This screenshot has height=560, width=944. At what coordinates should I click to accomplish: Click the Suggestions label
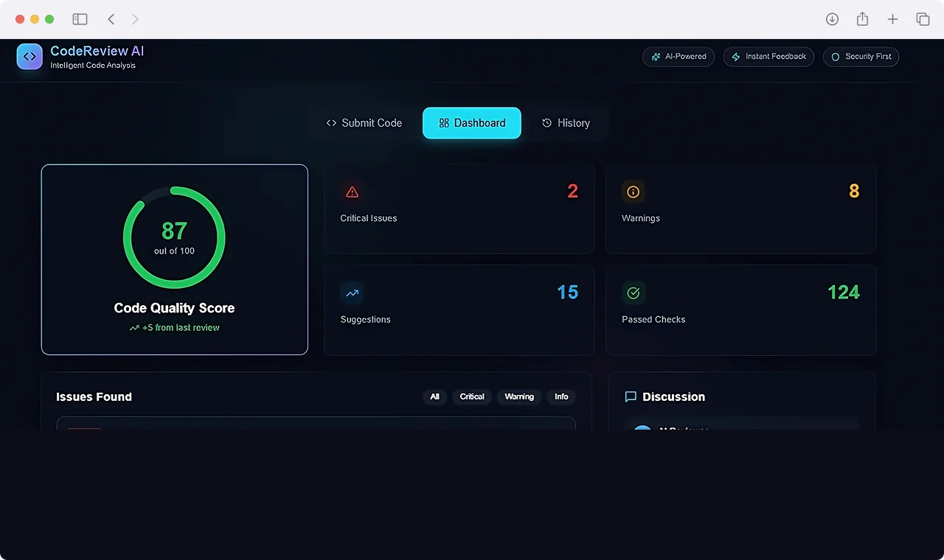click(x=366, y=319)
